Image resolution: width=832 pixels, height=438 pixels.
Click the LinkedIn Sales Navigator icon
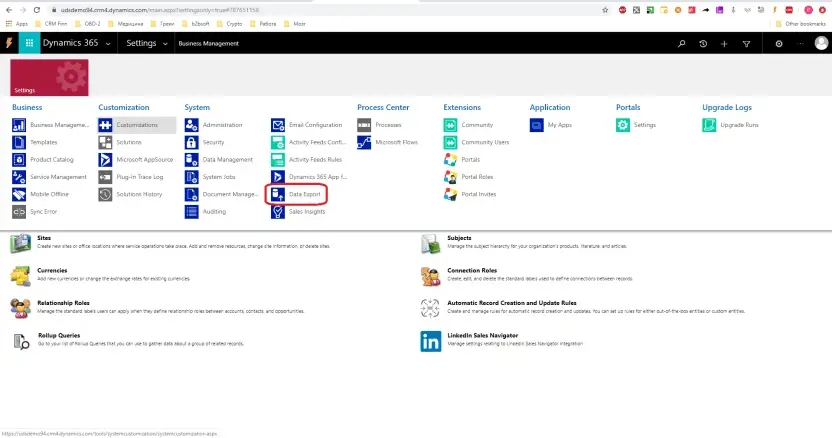click(430, 341)
